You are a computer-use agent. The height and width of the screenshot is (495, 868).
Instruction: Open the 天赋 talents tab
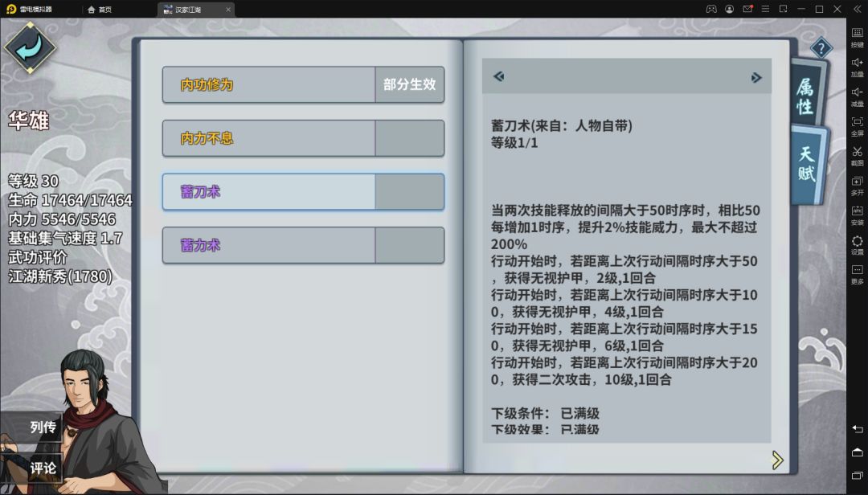click(807, 164)
